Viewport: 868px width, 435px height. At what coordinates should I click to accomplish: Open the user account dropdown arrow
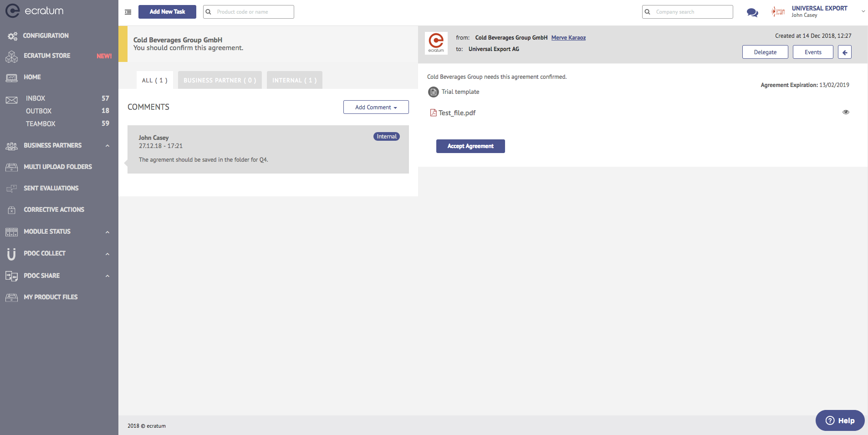click(x=863, y=11)
